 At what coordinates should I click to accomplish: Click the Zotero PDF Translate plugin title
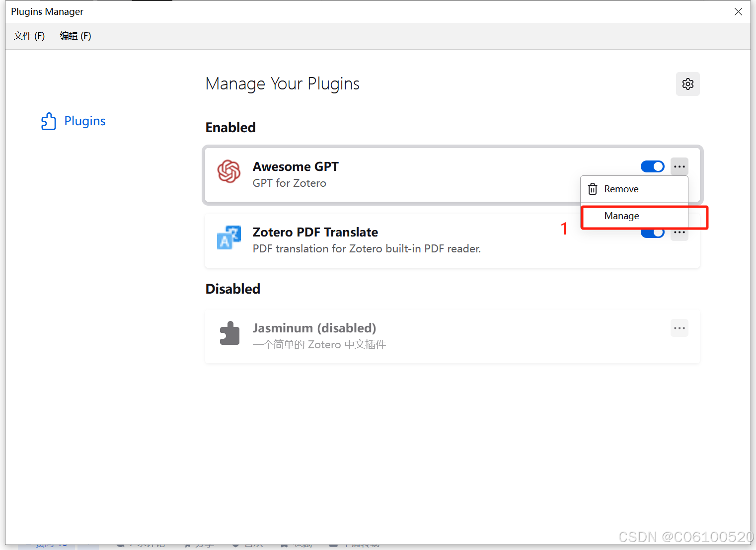(315, 232)
